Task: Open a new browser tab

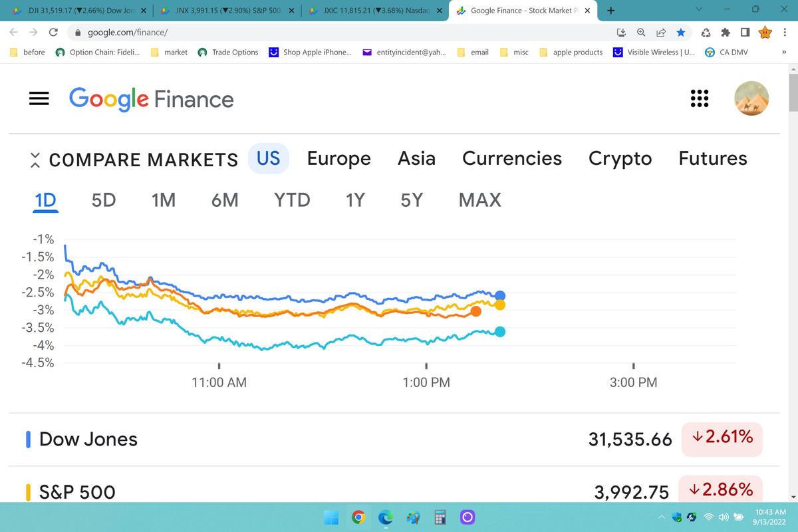Action: click(x=611, y=11)
